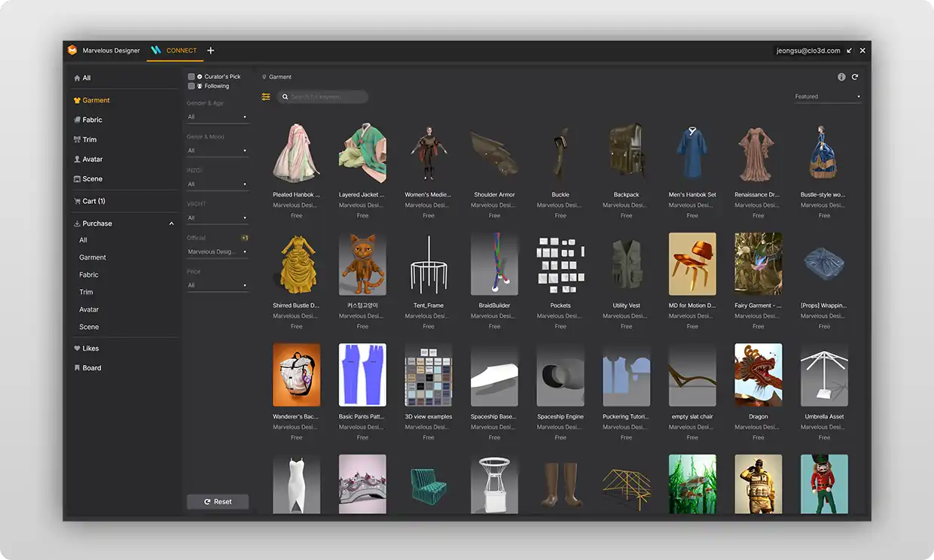Select Fabric in the main sidebar
This screenshot has height=560, width=934.
click(92, 120)
